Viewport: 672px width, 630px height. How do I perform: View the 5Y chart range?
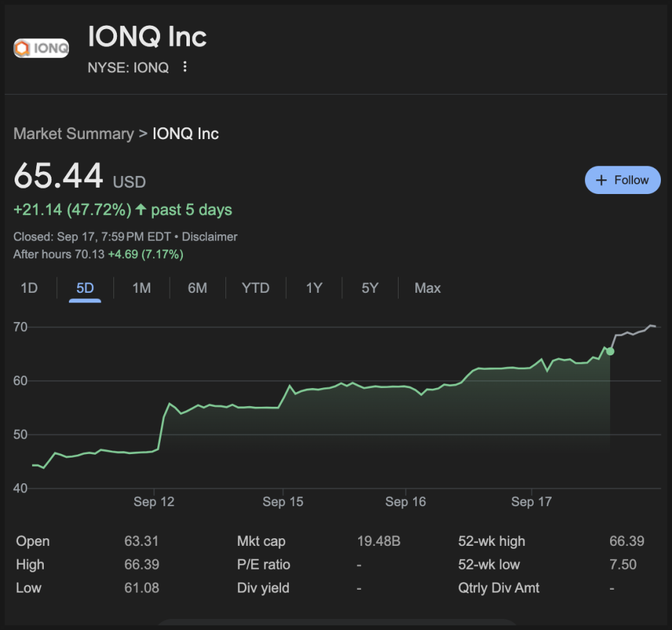(x=370, y=288)
